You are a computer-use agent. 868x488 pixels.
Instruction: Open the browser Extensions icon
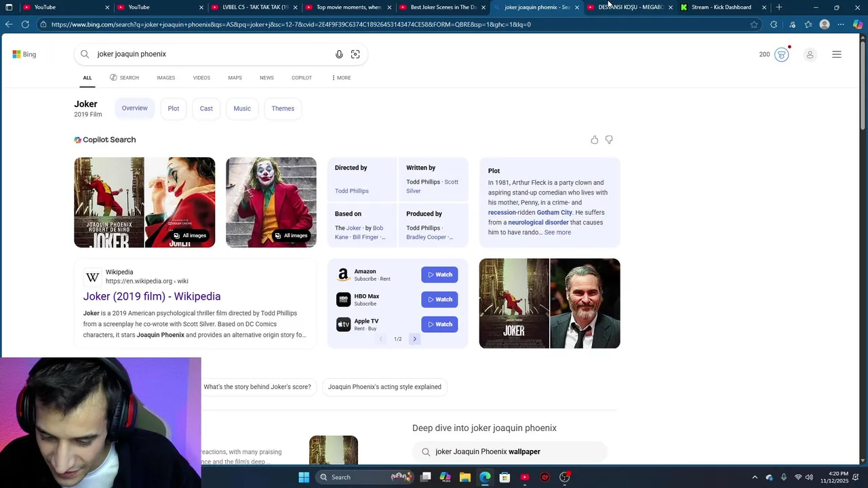pyautogui.click(x=774, y=24)
